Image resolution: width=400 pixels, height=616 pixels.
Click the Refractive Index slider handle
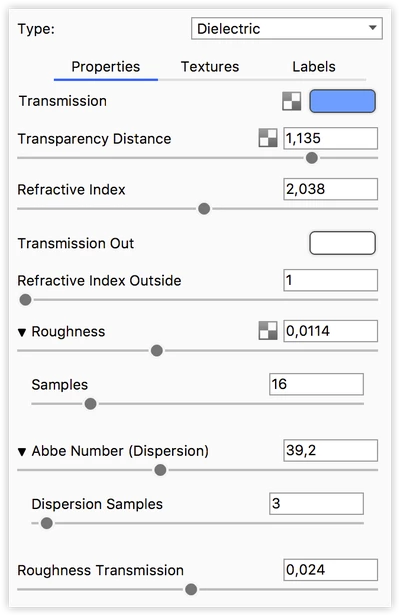(x=204, y=209)
